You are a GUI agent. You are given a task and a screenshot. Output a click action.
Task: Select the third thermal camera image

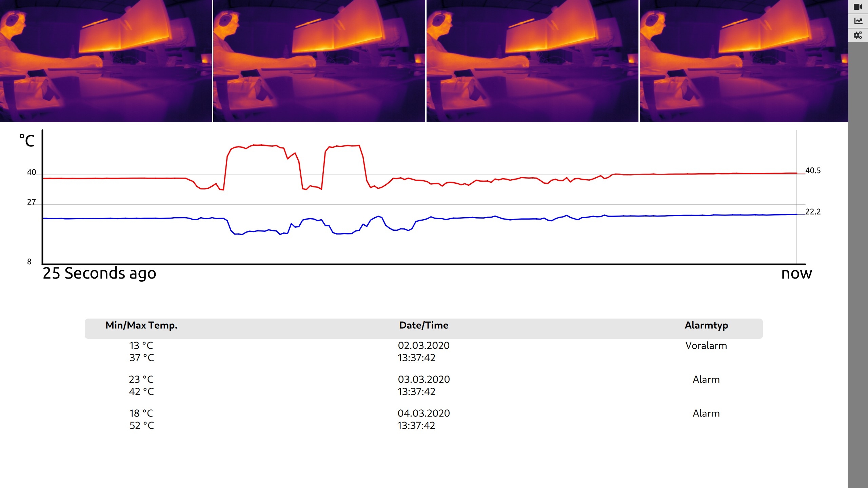532,61
